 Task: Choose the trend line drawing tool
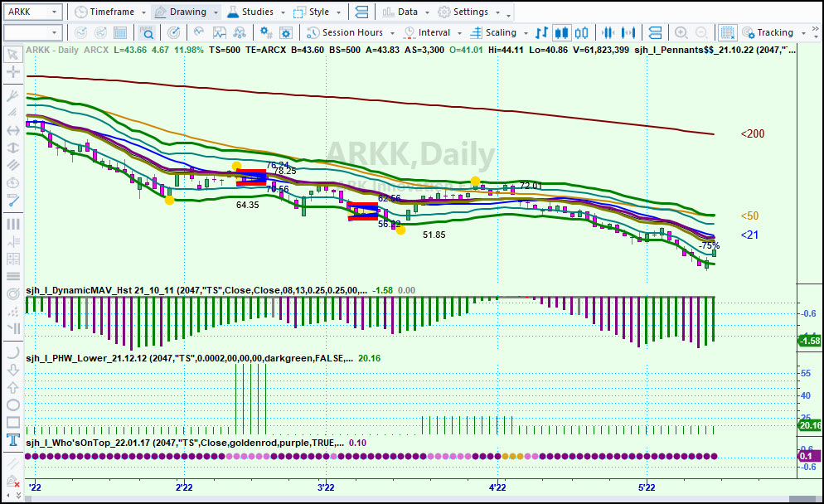pos(13,201)
